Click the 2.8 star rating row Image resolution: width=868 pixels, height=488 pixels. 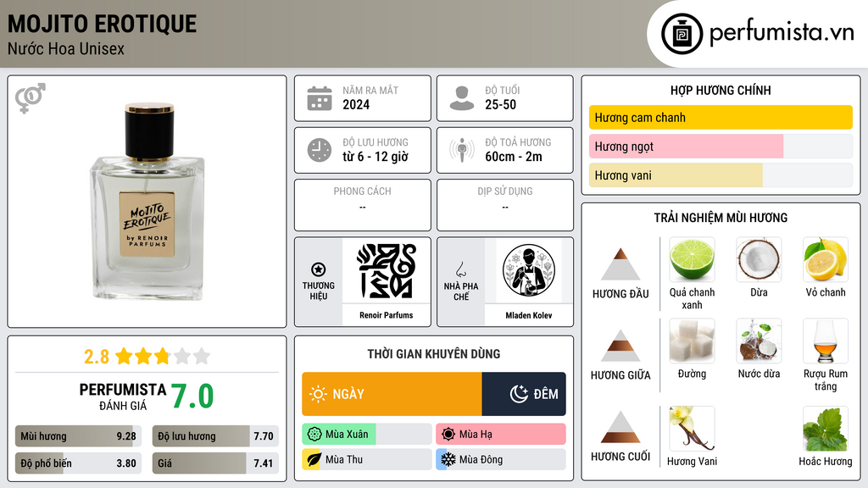147,357
